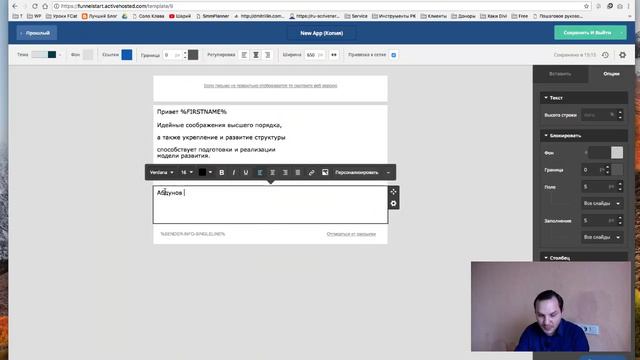Click the block border Граница value field

[x=593, y=170]
